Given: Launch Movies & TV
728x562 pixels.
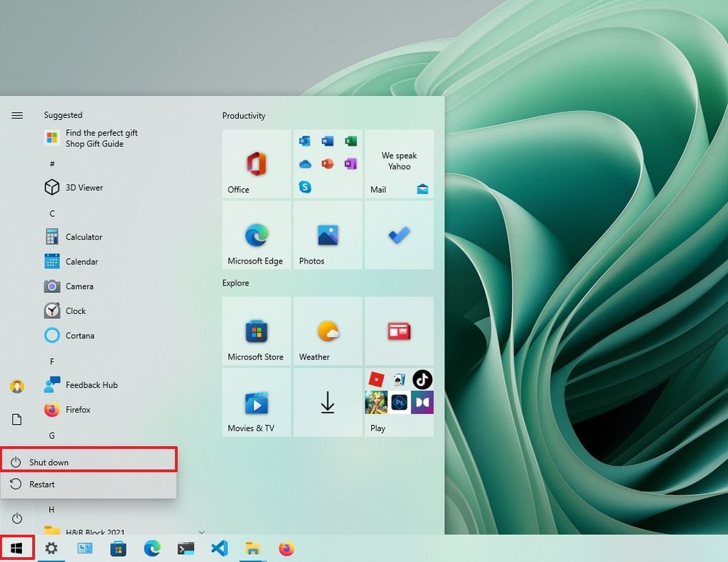Looking at the screenshot, I should coord(256,402).
